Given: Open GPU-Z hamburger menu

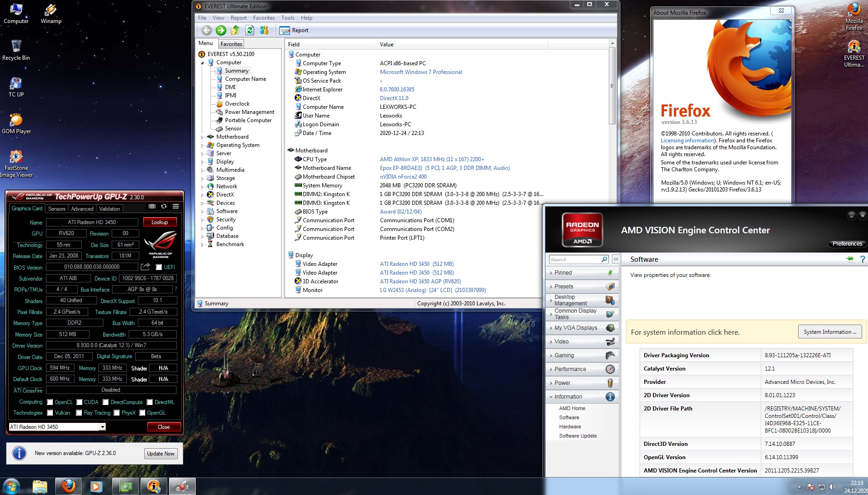Looking at the screenshot, I should [x=176, y=207].
